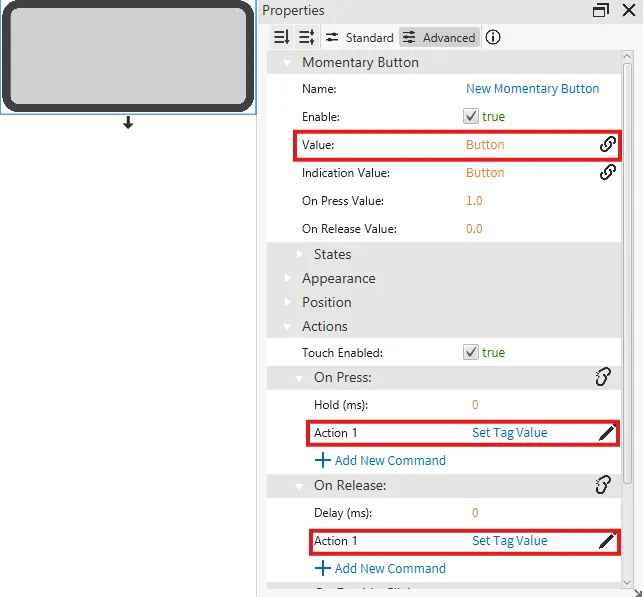Click pencil edit icon for On Press Action 1
Viewport: 644px width, 597px height.
click(x=606, y=433)
